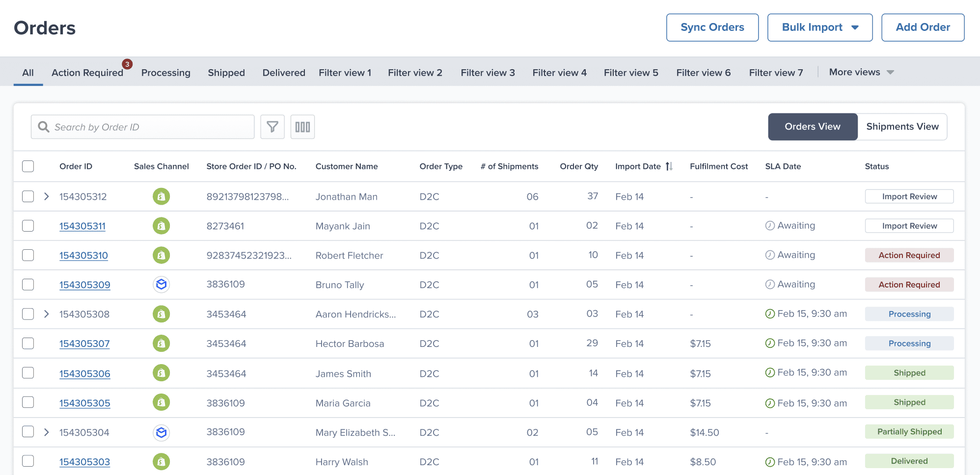Sort orders using the Import Date sort icon
The height and width of the screenshot is (475, 980).
(x=670, y=166)
